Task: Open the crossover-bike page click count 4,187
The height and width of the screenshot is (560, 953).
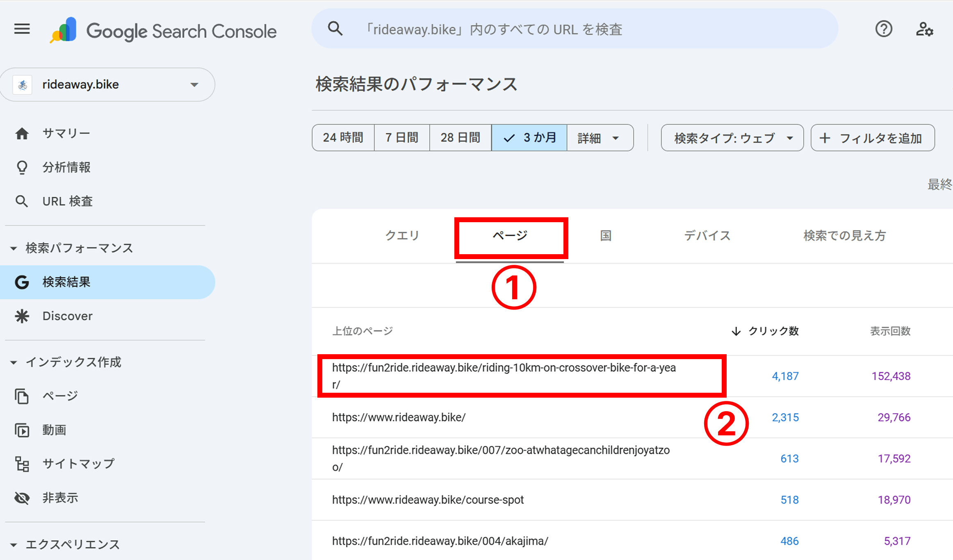Action: [x=785, y=376]
